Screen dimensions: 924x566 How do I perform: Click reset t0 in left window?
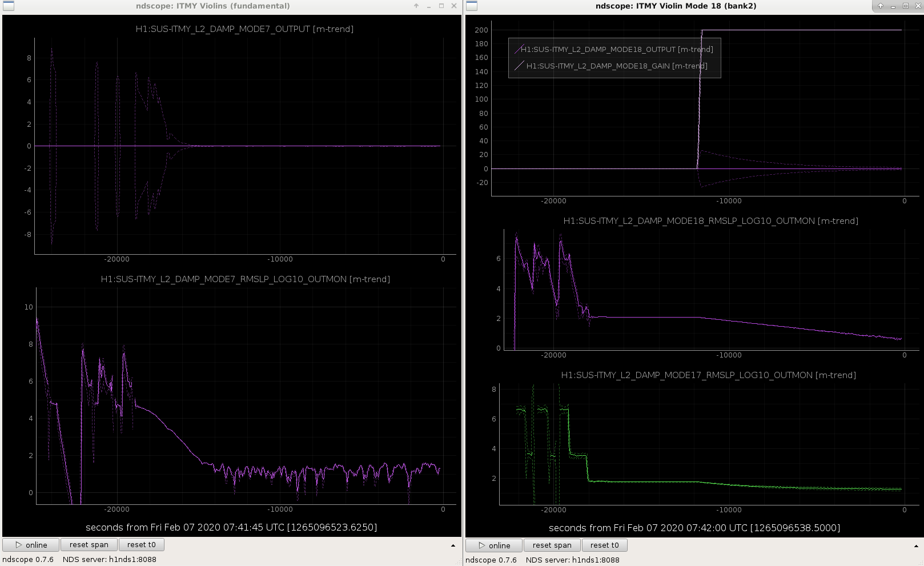tap(142, 545)
